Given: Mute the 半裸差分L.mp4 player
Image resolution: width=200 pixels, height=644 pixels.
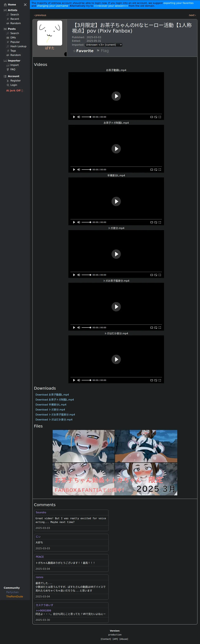Looking at the screenshot, I should click(x=79, y=222).
